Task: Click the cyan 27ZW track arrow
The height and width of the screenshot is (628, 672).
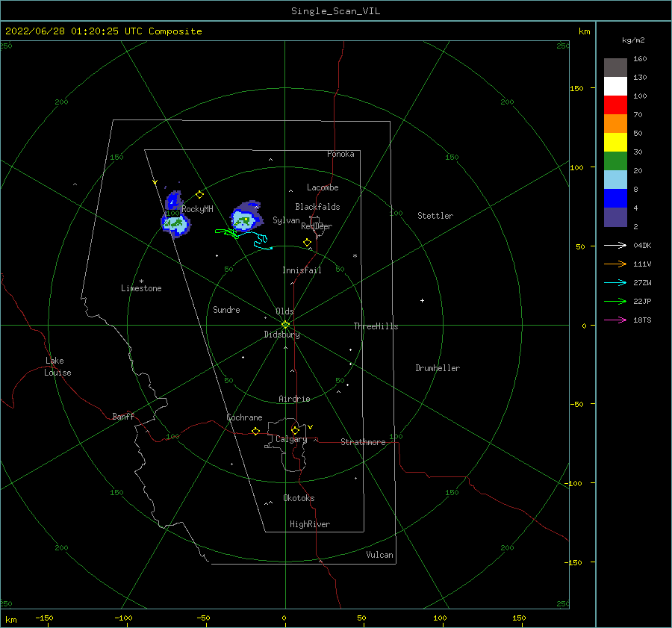Action: tap(615, 282)
